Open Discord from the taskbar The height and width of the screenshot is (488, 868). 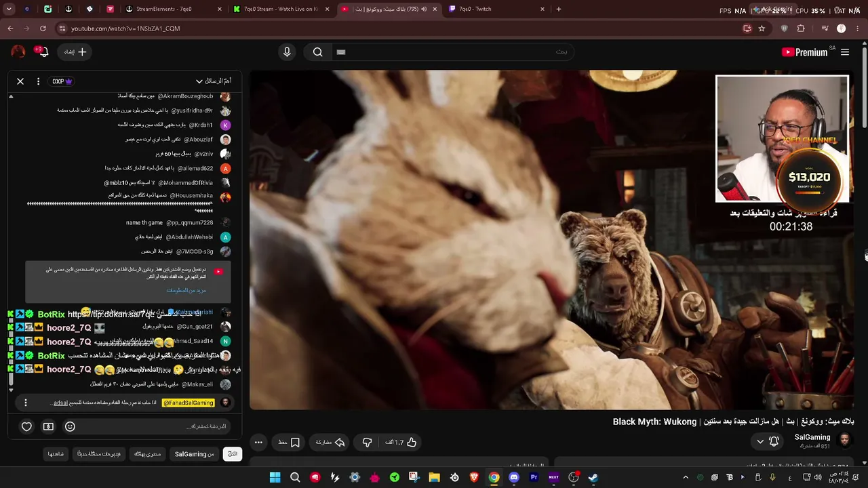click(x=514, y=477)
